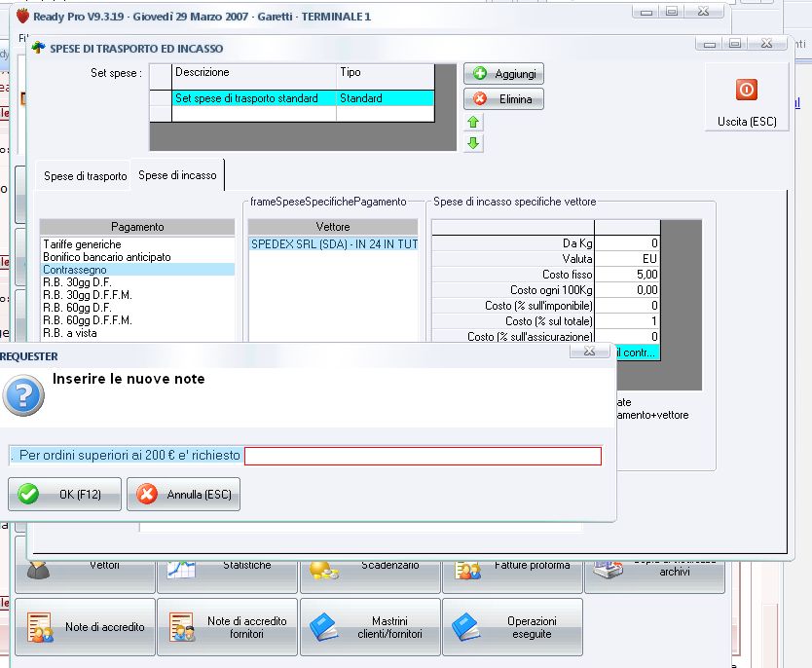
Task: Move set up with green up arrow
Action: [473, 123]
